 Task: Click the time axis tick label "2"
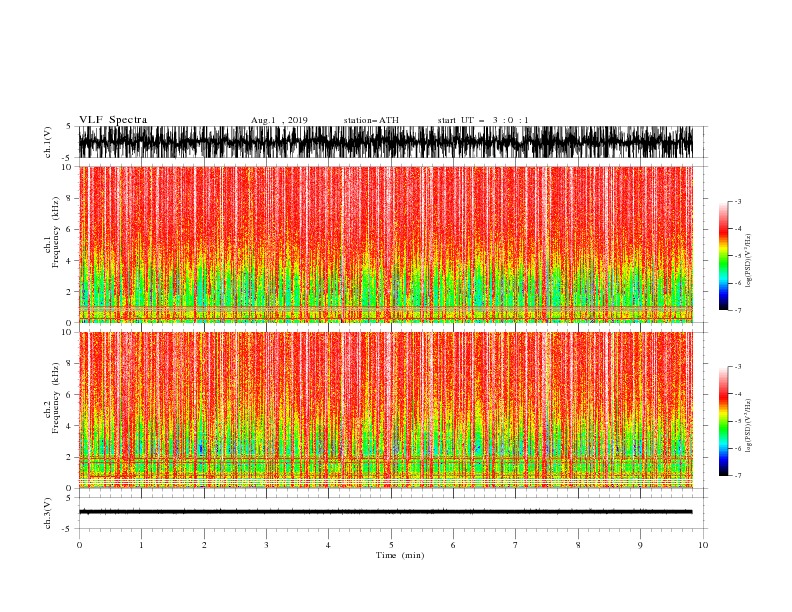pos(204,545)
